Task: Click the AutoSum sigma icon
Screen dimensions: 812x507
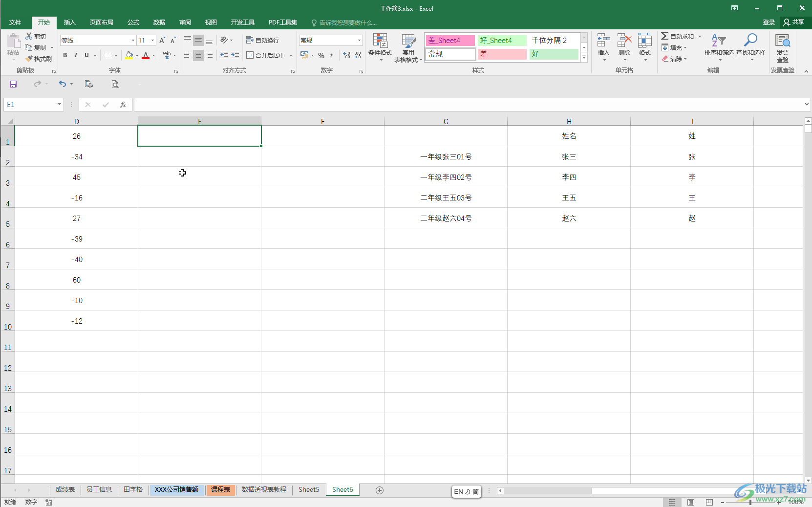Action: pyautogui.click(x=664, y=36)
